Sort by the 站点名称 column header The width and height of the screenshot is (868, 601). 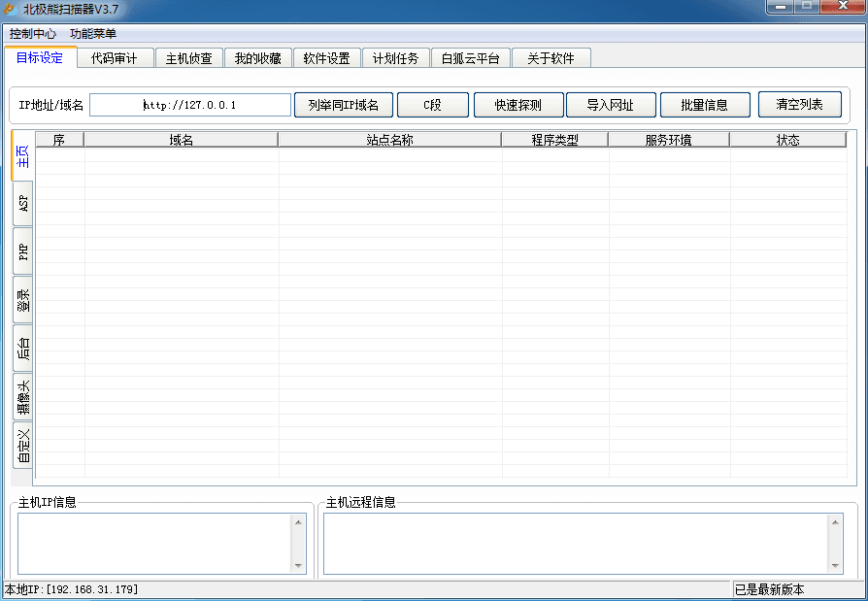[389, 140]
